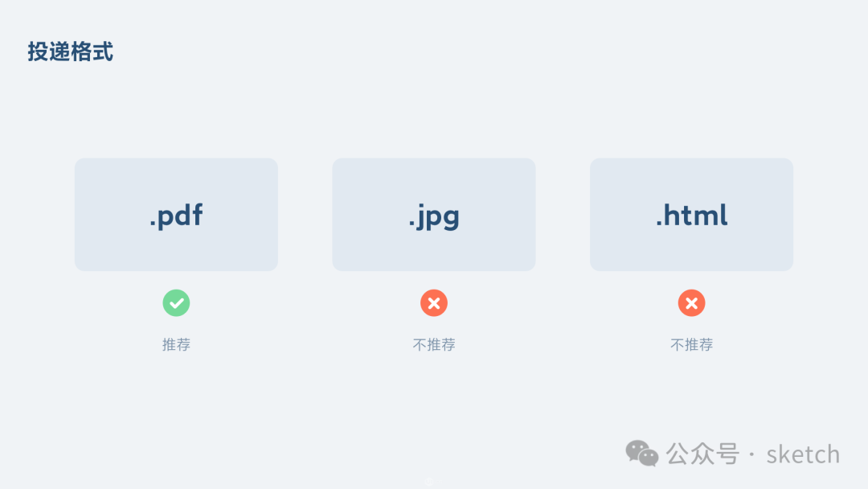
Task: Click the dot separator before sketch
Action: pyautogui.click(x=751, y=454)
